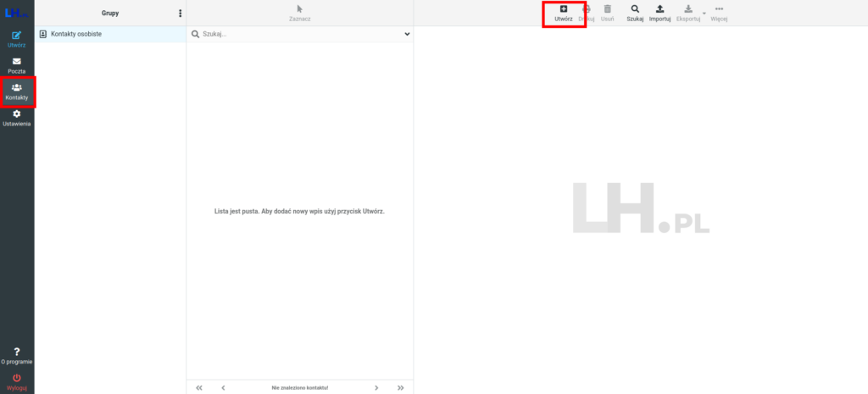Open the Eksportuj dropdown arrow
Screen dimensions: 868x394
coord(704,14)
